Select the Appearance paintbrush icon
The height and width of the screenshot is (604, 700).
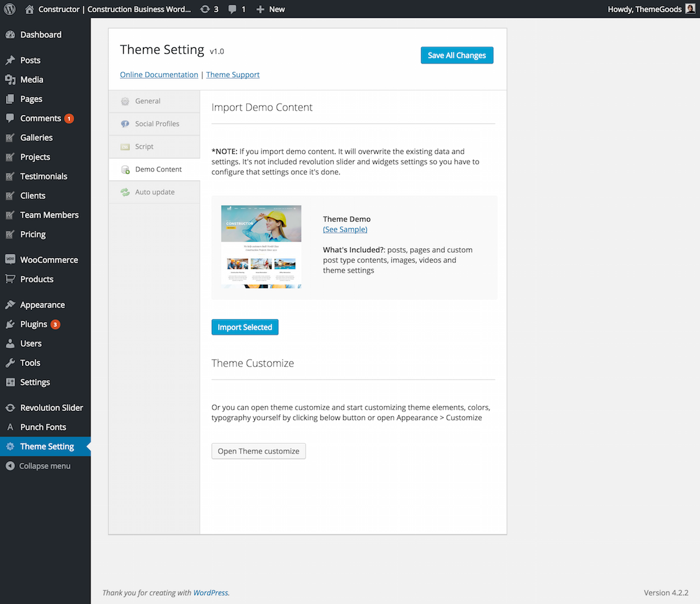(x=10, y=304)
